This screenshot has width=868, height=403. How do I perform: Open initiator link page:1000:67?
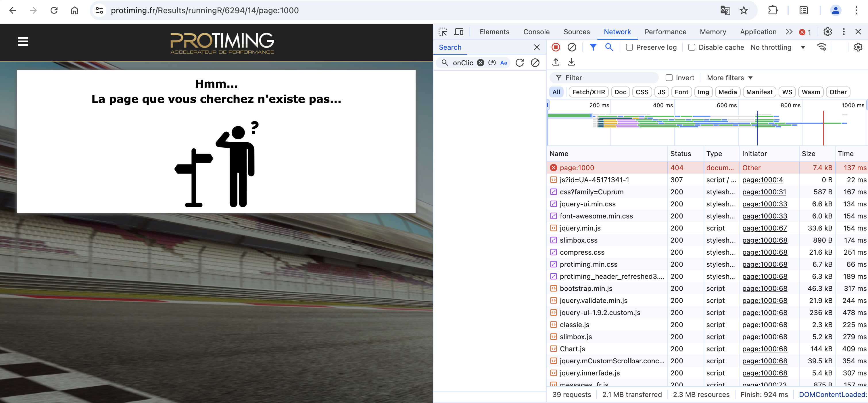click(x=764, y=228)
